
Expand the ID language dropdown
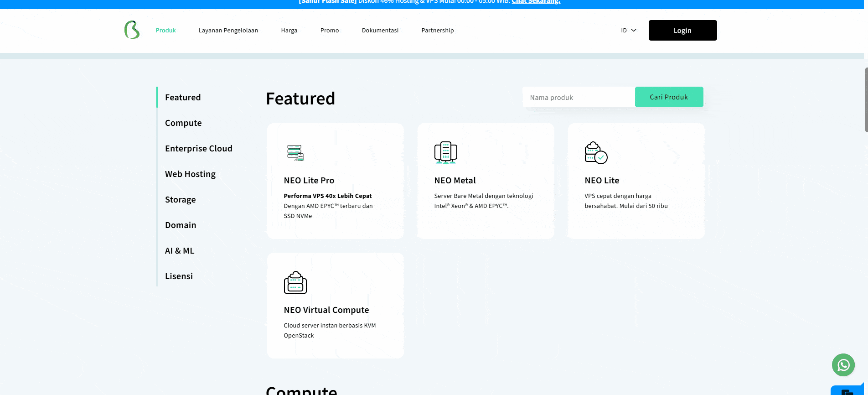click(628, 31)
